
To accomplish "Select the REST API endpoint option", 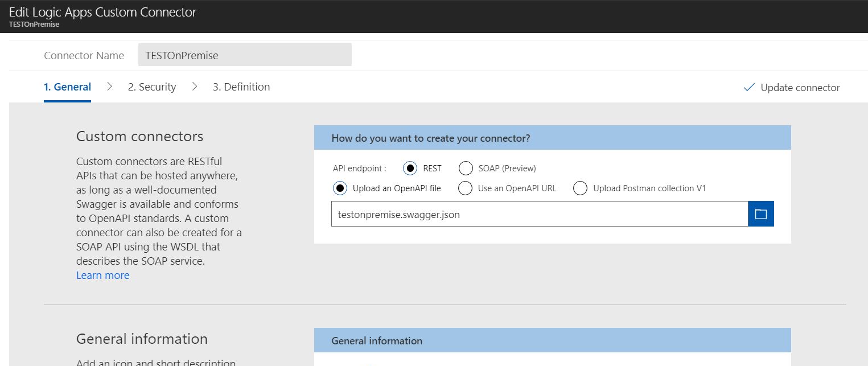I will [x=410, y=168].
